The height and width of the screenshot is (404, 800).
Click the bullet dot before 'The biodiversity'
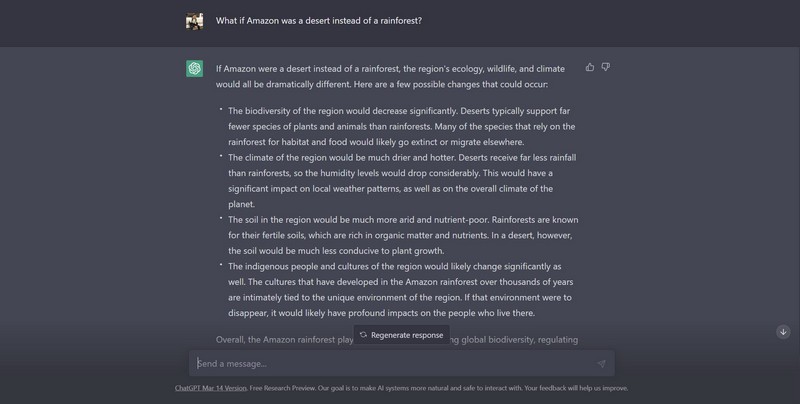click(221, 111)
